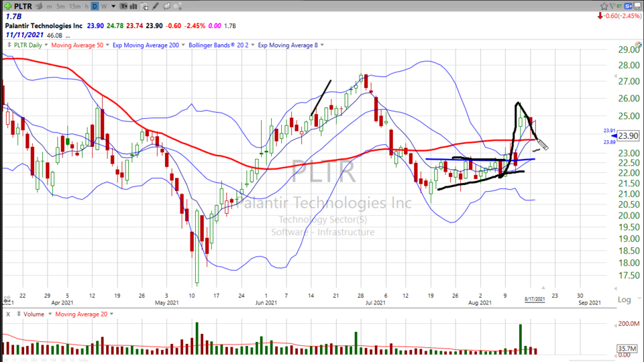Expand the Volume dropdown arrow
The height and width of the screenshot is (362, 644).
coord(50,314)
